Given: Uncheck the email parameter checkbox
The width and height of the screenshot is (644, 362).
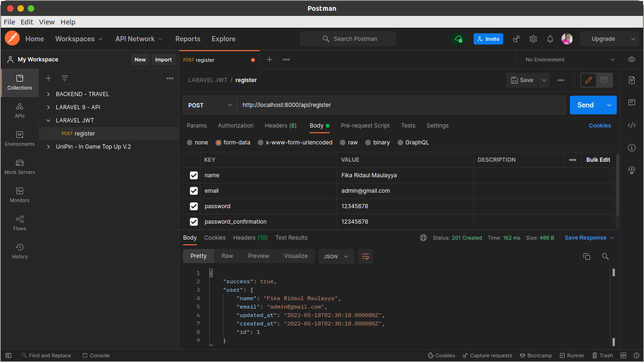Looking at the screenshot, I should (x=194, y=191).
